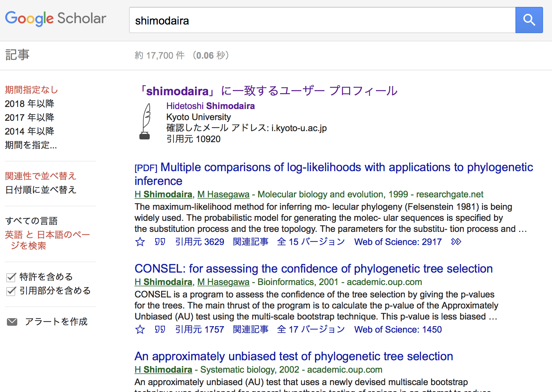Viewport: 552px width, 392px height.
Task: Star the CONSEL paper result
Action: pyautogui.click(x=140, y=330)
